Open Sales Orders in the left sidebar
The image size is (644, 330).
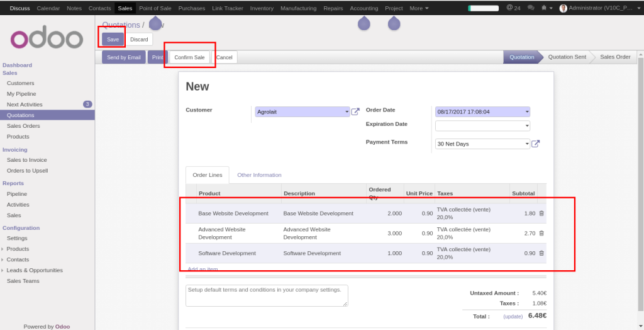pos(23,126)
